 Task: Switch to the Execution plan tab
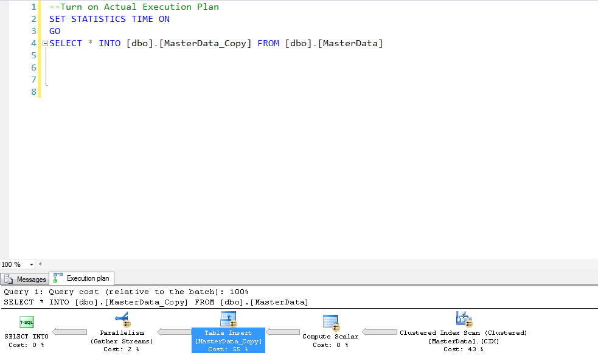point(82,279)
